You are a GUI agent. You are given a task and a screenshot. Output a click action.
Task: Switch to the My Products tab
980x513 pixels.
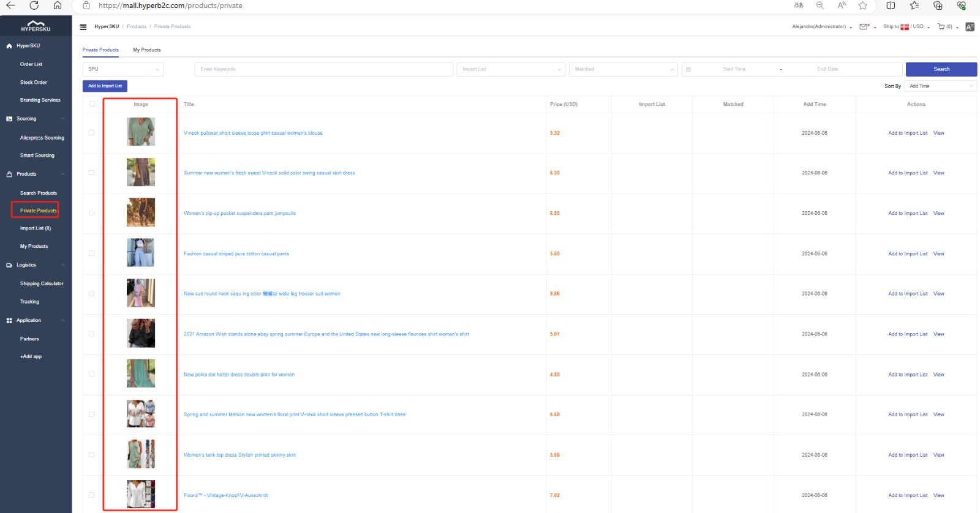tap(147, 50)
